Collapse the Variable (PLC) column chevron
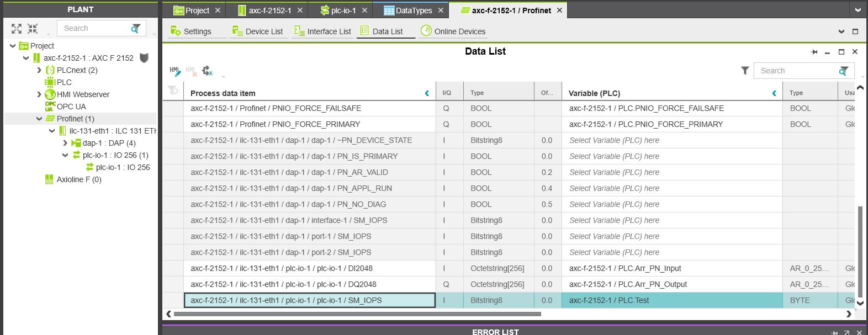 tap(774, 93)
